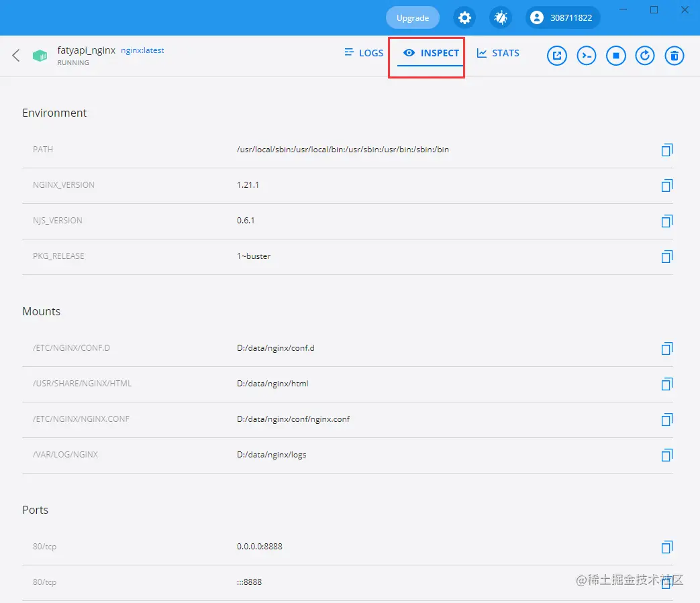Image resolution: width=700 pixels, height=603 pixels.
Task: Restart the container
Action: 645,56
